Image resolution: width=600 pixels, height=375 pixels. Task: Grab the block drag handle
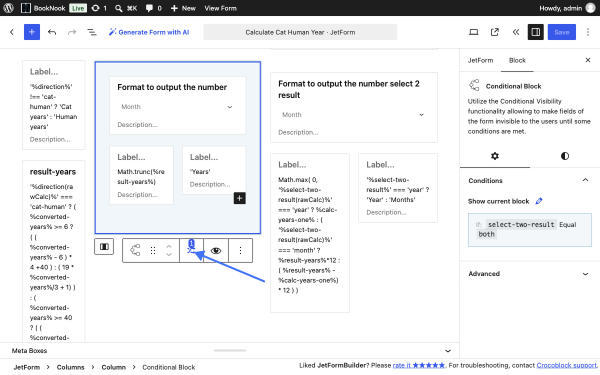click(153, 250)
